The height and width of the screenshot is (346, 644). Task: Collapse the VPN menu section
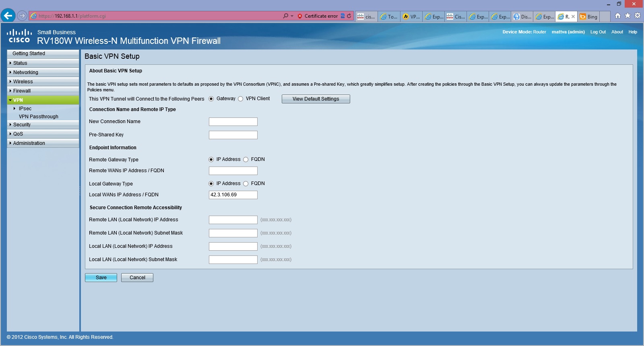(x=43, y=100)
